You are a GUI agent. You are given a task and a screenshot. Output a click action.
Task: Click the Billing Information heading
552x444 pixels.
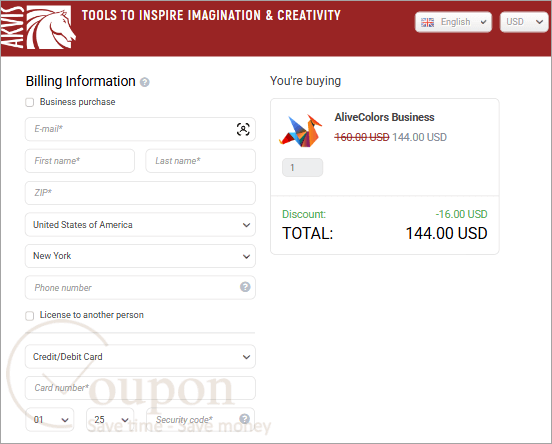(x=81, y=81)
